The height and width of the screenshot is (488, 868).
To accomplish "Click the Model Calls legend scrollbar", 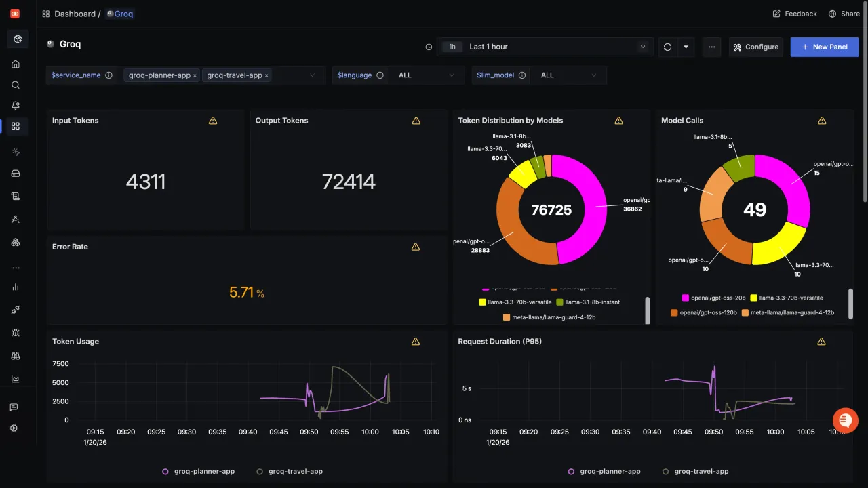I will coord(850,303).
